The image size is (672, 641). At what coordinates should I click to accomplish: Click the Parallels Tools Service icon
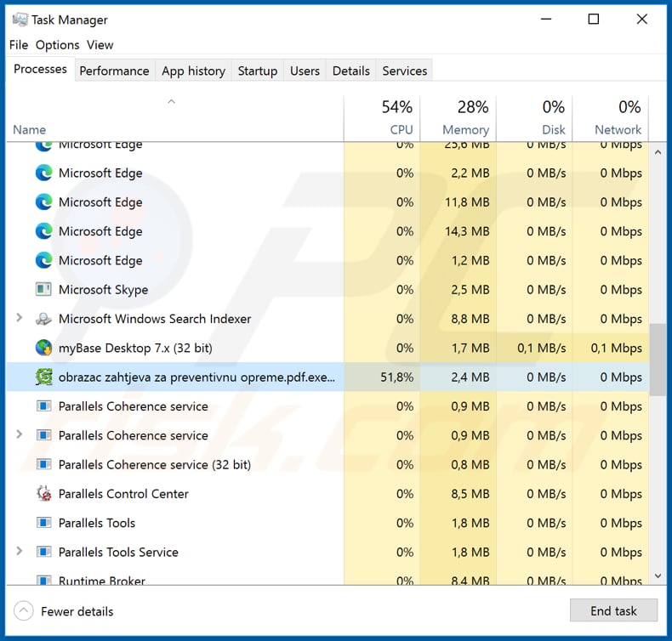point(43,552)
